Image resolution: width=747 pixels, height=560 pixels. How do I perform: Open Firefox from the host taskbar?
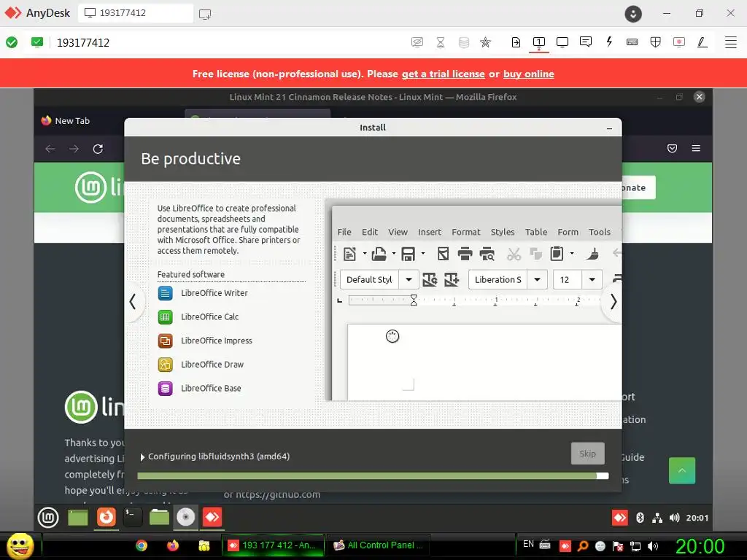point(172,545)
